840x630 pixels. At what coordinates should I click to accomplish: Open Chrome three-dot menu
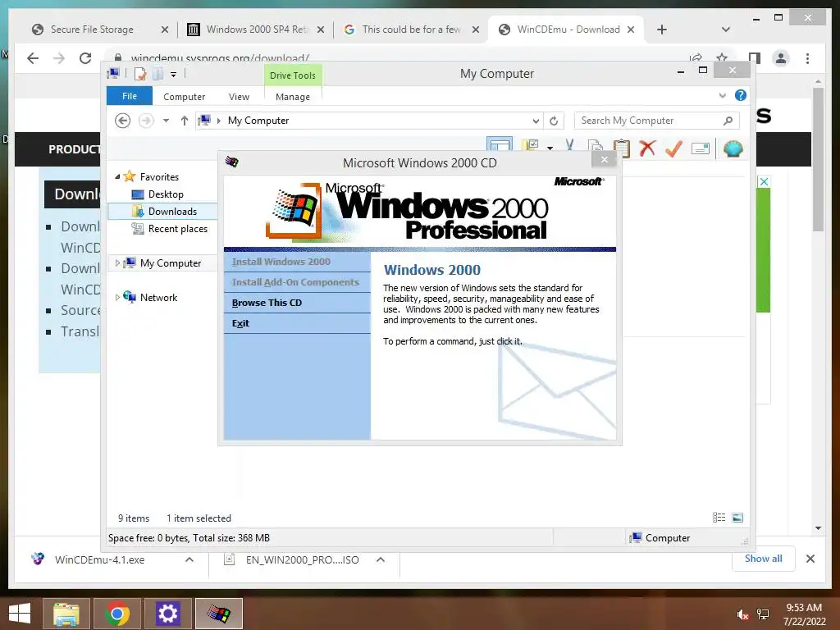pyautogui.click(x=807, y=58)
